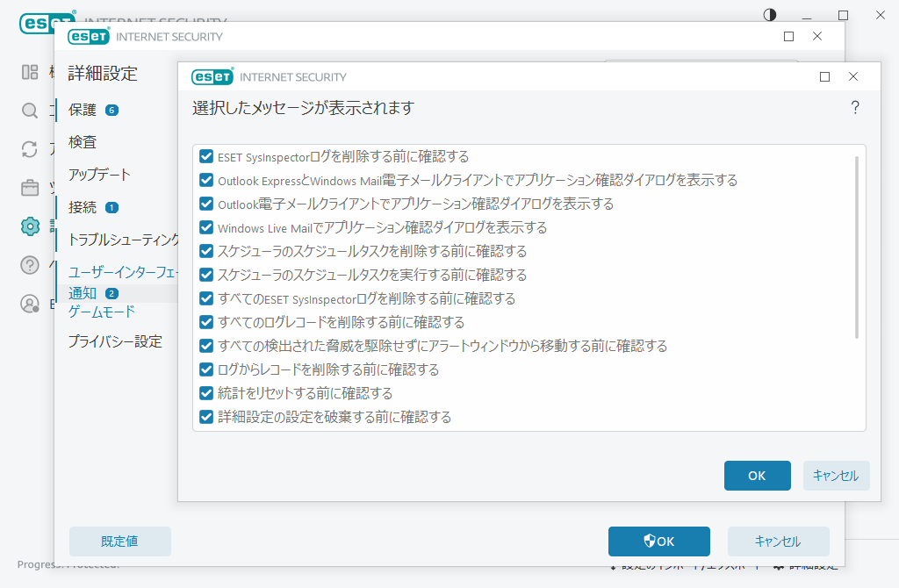Image resolution: width=899 pixels, height=588 pixels.
Task: Uncheck 詳細設定の設定を破棄する前に確認する
Action: point(206,417)
